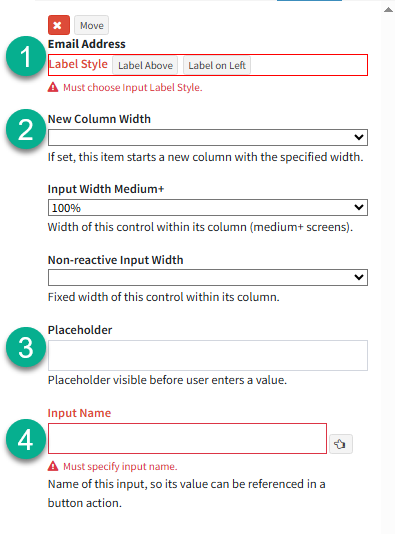395x534 pixels.
Task: Click the green number 3 badge
Action: [26, 347]
